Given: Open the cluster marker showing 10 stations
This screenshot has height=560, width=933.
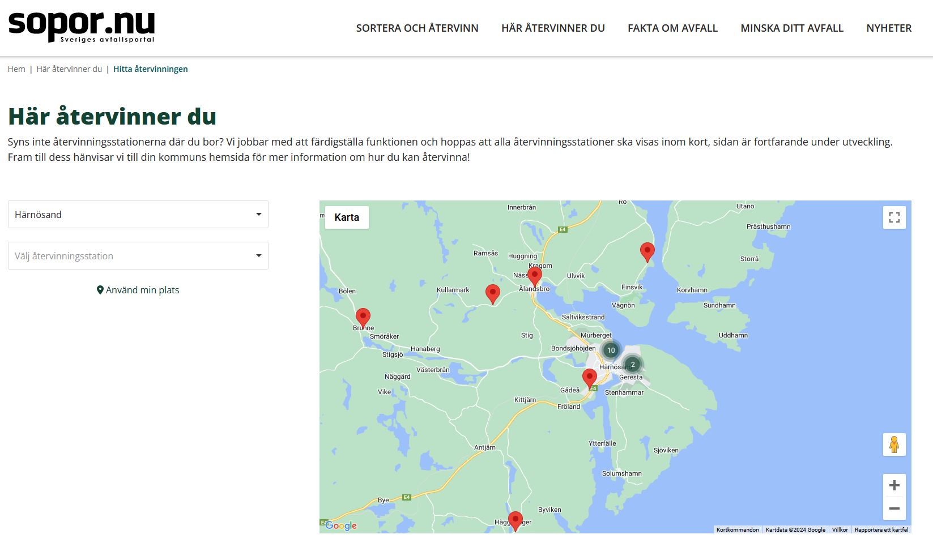Looking at the screenshot, I should [611, 350].
